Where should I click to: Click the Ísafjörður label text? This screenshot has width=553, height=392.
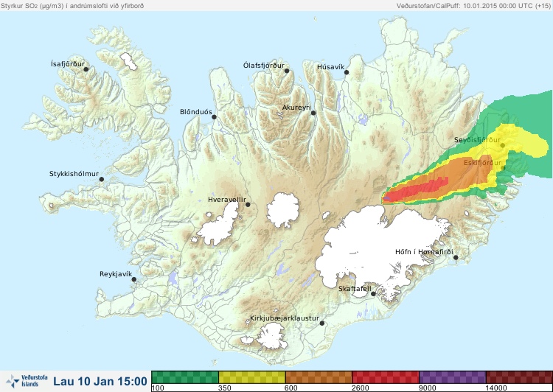(x=68, y=64)
